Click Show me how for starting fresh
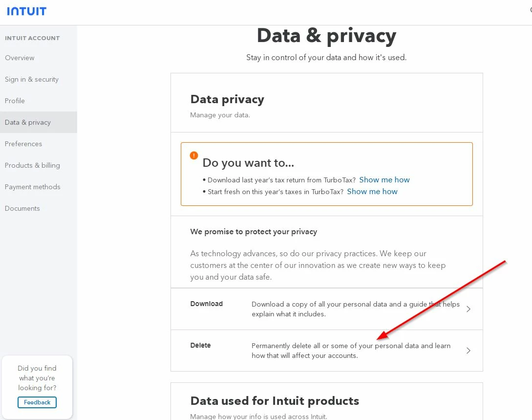This screenshot has width=532, height=420. click(372, 191)
